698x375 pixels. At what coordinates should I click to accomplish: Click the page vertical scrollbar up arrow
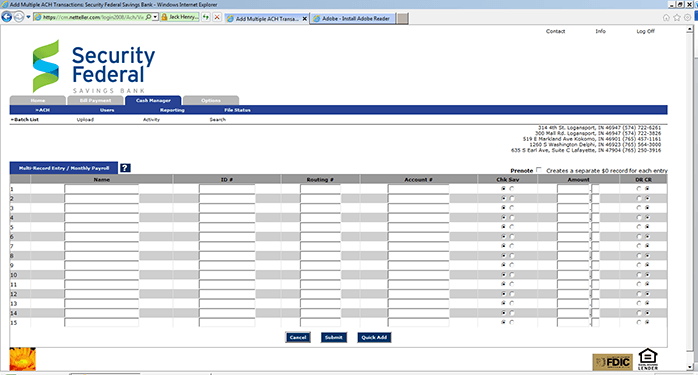pyautogui.click(x=690, y=29)
